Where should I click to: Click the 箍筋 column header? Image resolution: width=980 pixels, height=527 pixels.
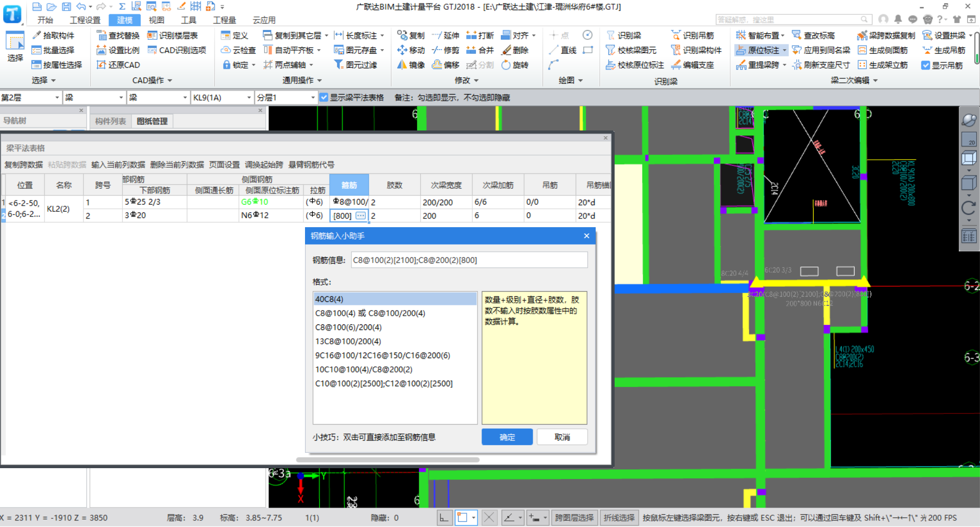pos(349,185)
